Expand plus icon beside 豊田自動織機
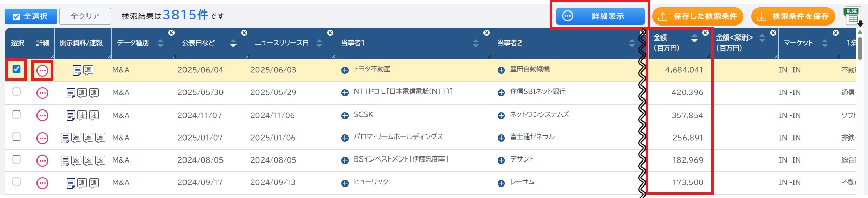The height and width of the screenshot is (198, 868). 501,70
